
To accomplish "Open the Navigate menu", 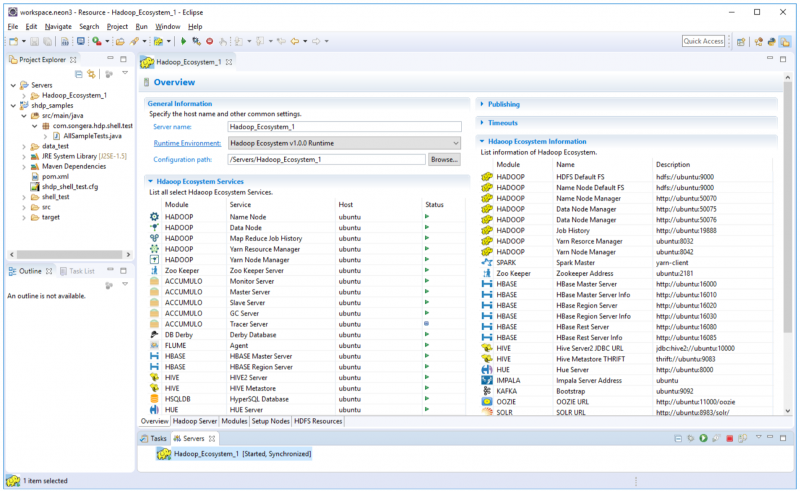I will point(58,26).
